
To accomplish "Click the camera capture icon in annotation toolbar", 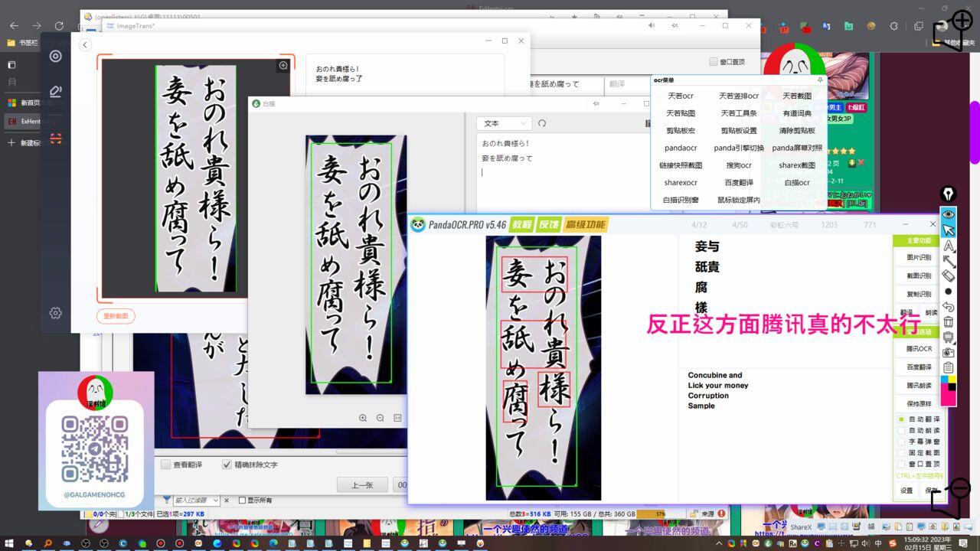I will (x=949, y=353).
